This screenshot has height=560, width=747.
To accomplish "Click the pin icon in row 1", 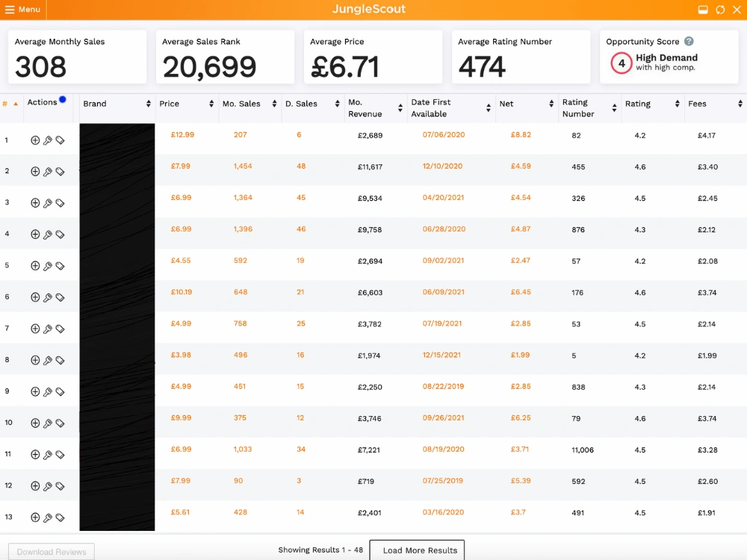I will pos(48,140).
